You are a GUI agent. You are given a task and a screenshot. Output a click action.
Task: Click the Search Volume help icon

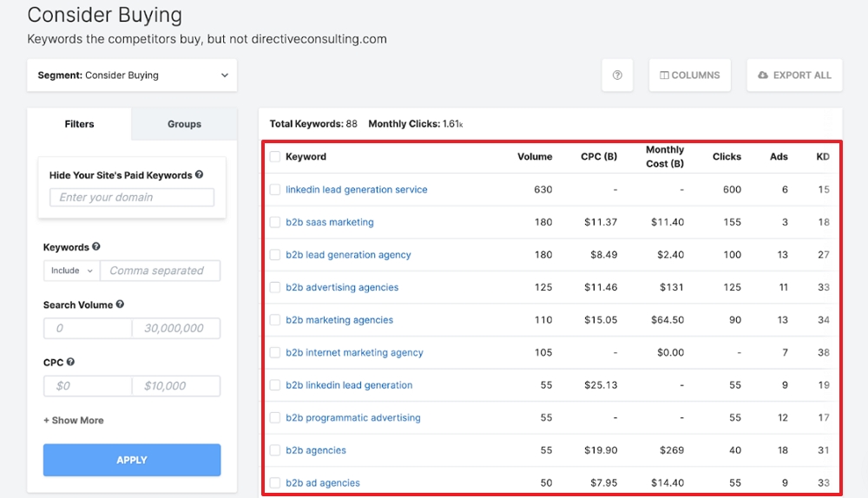coord(120,305)
